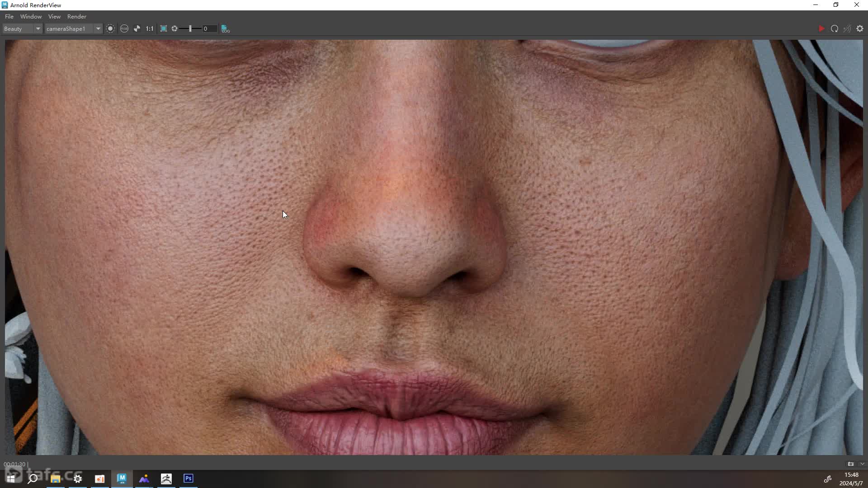Image resolution: width=868 pixels, height=488 pixels.
Task: Click the rendered face image viewport
Action: click(x=434, y=247)
